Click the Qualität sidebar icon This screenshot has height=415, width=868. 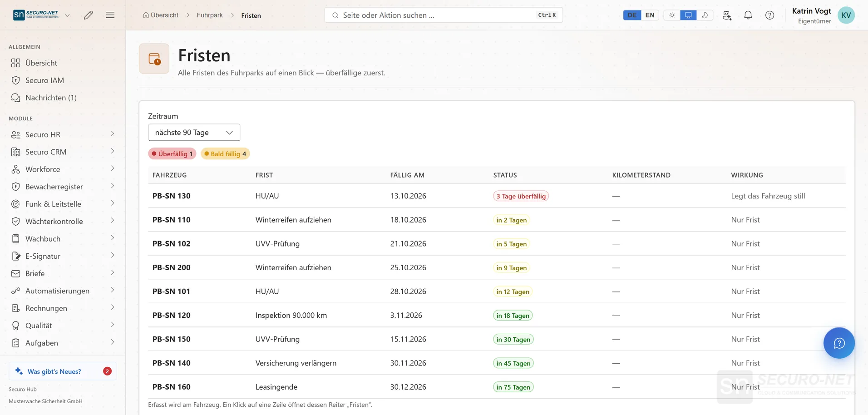(16, 326)
